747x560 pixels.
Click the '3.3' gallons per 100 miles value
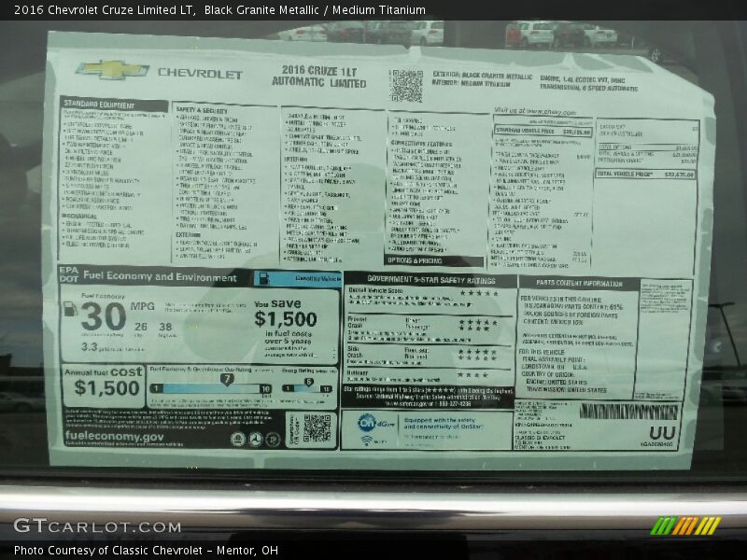89,346
